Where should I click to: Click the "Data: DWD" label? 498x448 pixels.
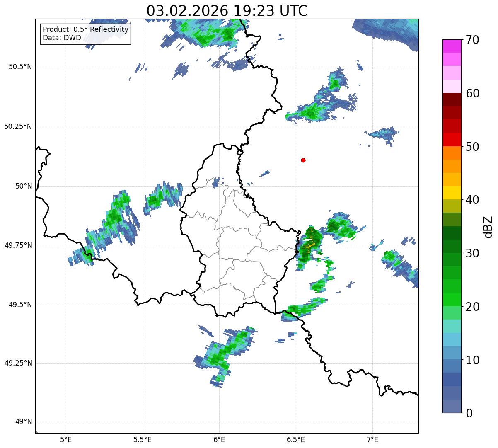[x=62, y=38]
